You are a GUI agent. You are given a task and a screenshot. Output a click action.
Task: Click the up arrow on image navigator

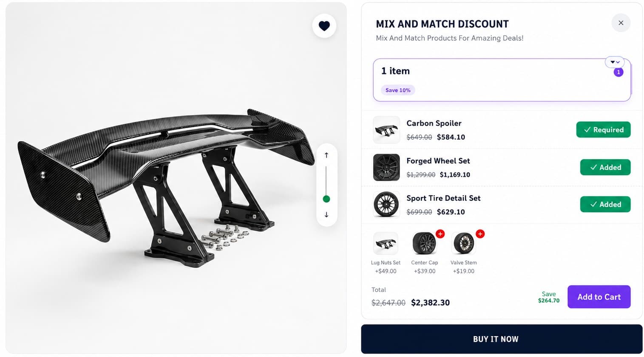pyautogui.click(x=326, y=155)
